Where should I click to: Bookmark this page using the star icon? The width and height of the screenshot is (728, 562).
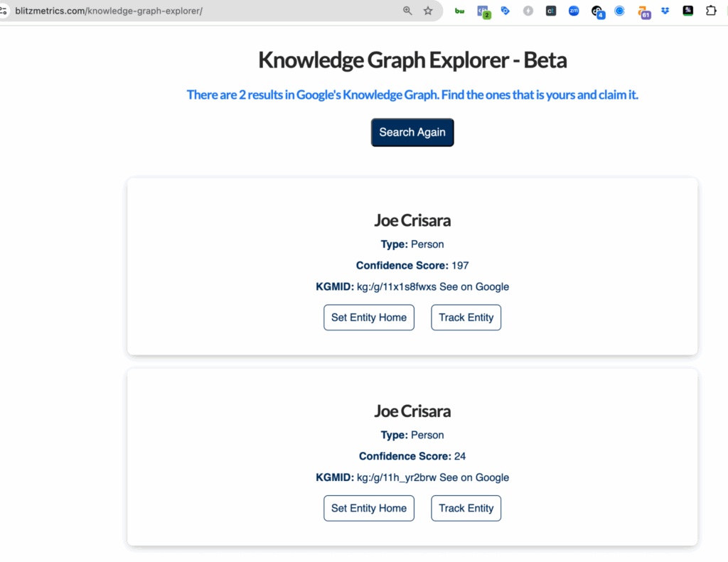[427, 11]
